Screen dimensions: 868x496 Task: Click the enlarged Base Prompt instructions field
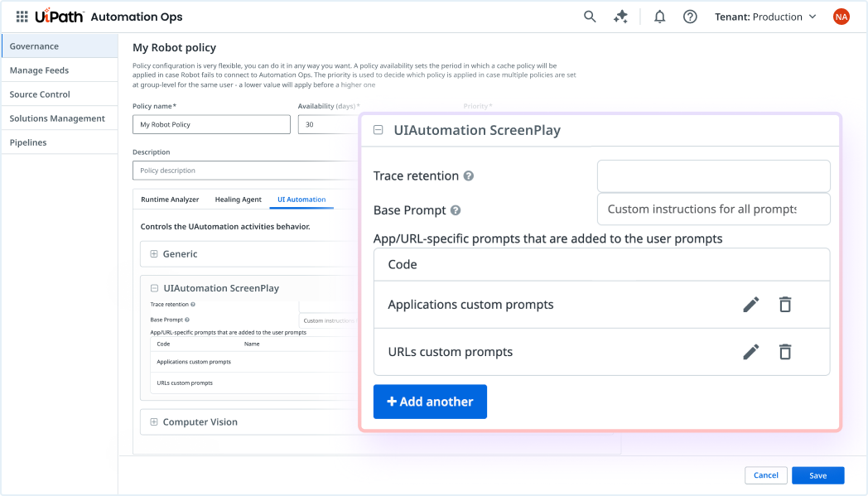click(714, 209)
